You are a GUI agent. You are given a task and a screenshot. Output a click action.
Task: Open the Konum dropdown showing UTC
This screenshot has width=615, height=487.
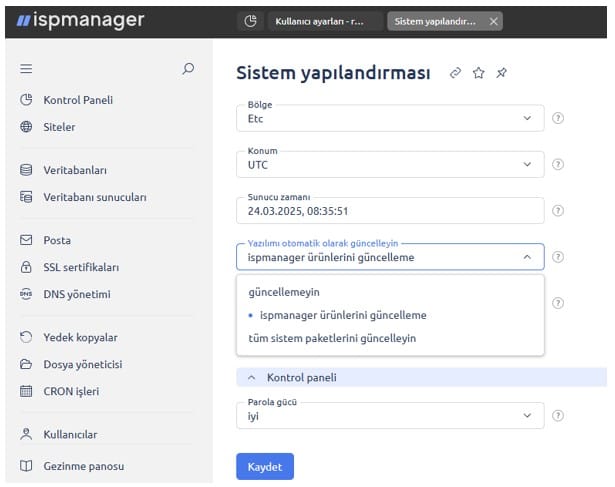pyautogui.click(x=390, y=164)
